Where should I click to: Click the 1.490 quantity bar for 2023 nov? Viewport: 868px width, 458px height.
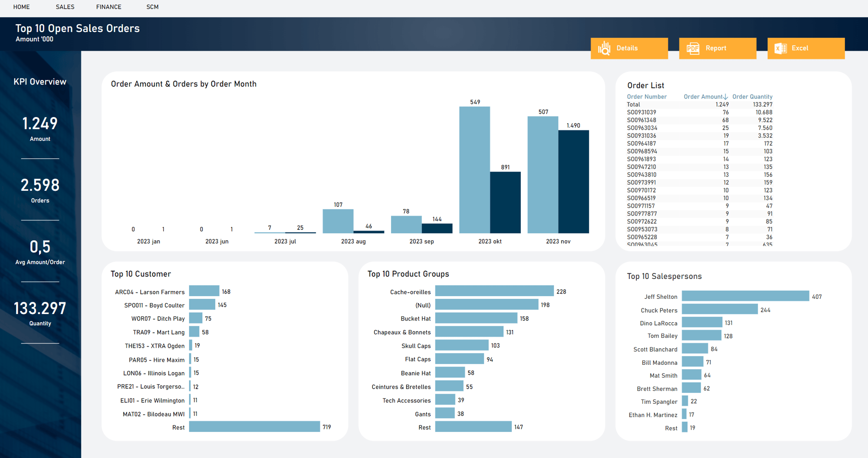(573, 182)
